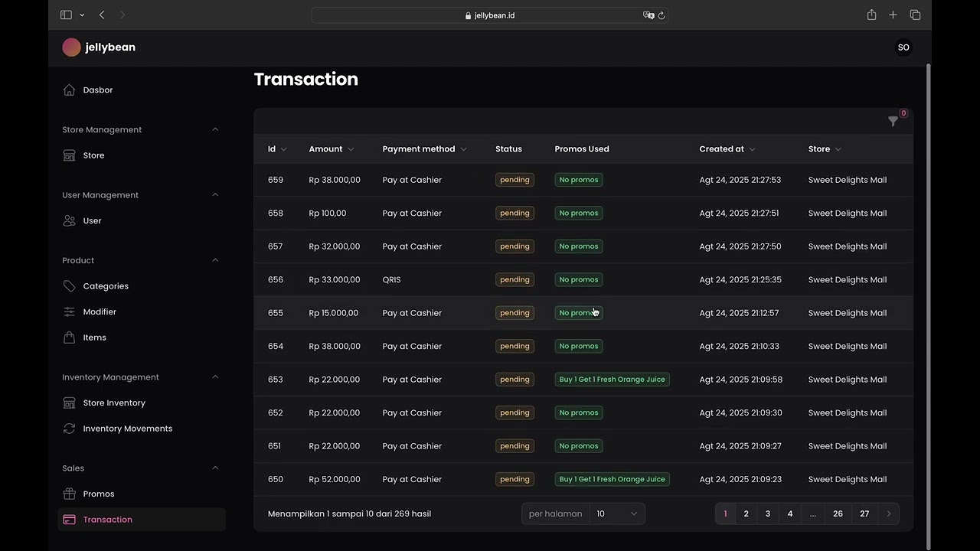Collapse the User Management section

point(215,194)
